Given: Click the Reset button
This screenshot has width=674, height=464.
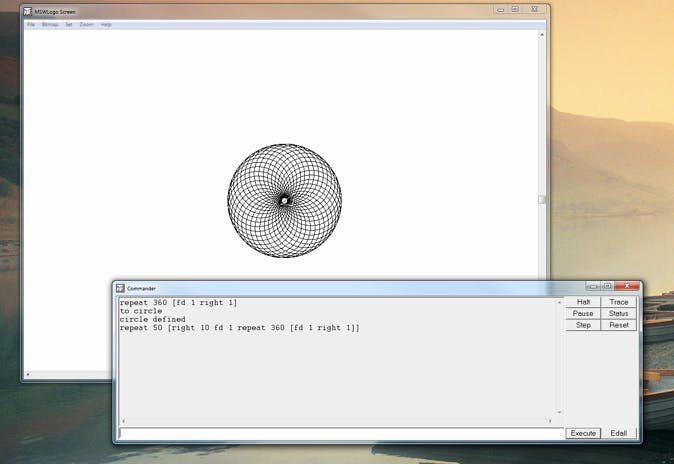Looking at the screenshot, I should point(619,325).
